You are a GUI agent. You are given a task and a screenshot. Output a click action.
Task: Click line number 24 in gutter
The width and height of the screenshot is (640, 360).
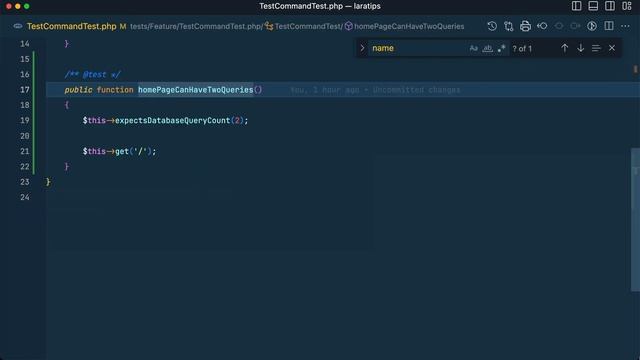(25, 197)
